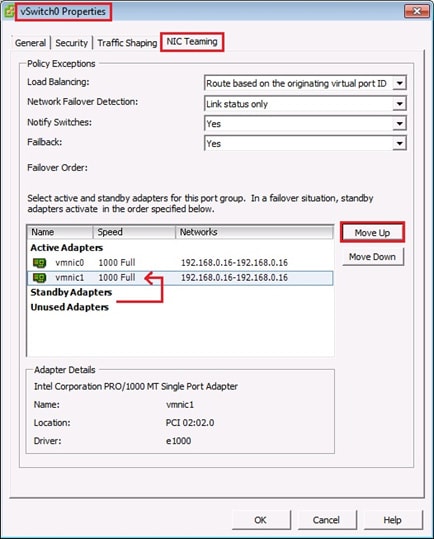Expand the Failback dropdown arrow
The width and height of the screenshot is (434, 539).
(399, 143)
